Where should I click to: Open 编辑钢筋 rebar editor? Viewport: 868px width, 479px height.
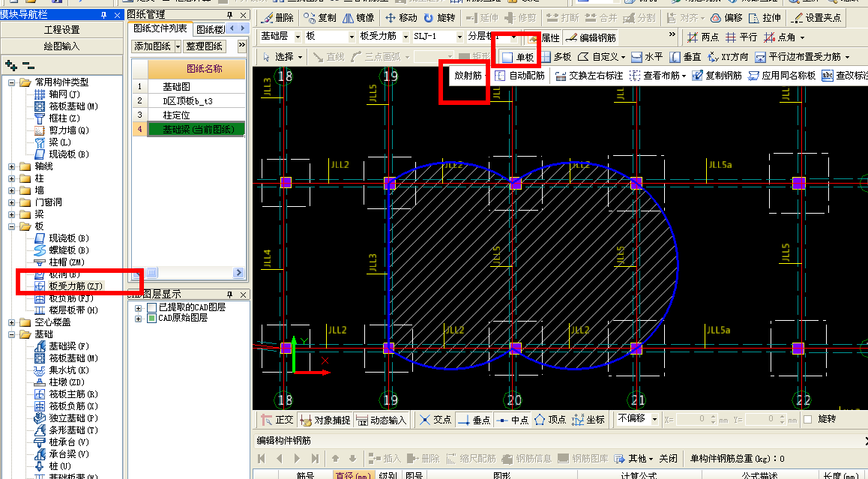591,37
